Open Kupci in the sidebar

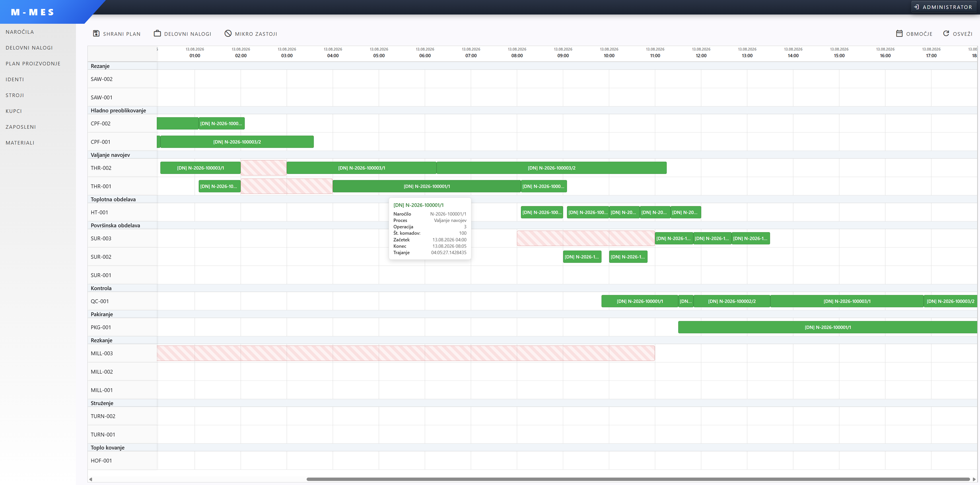tap(14, 111)
